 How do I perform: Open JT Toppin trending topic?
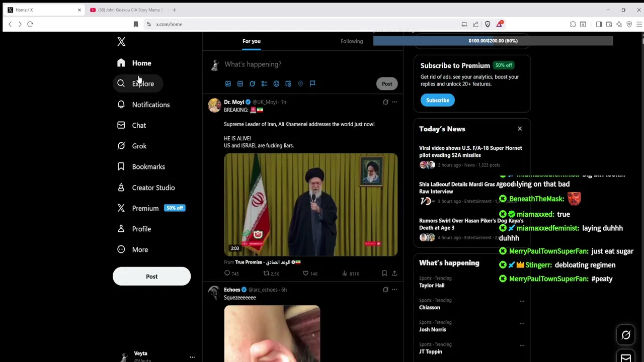[x=431, y=351]
